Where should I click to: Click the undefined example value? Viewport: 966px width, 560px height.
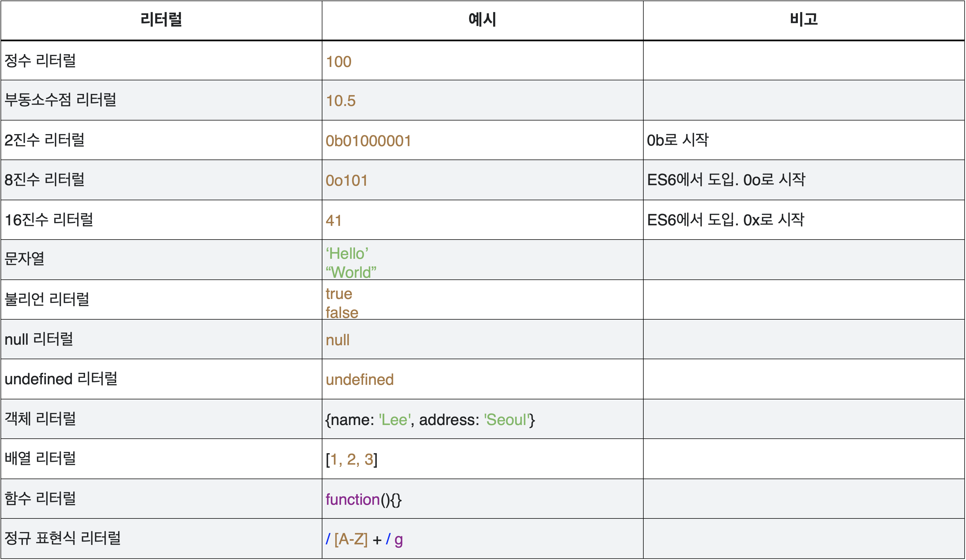(x=359, y=380)
